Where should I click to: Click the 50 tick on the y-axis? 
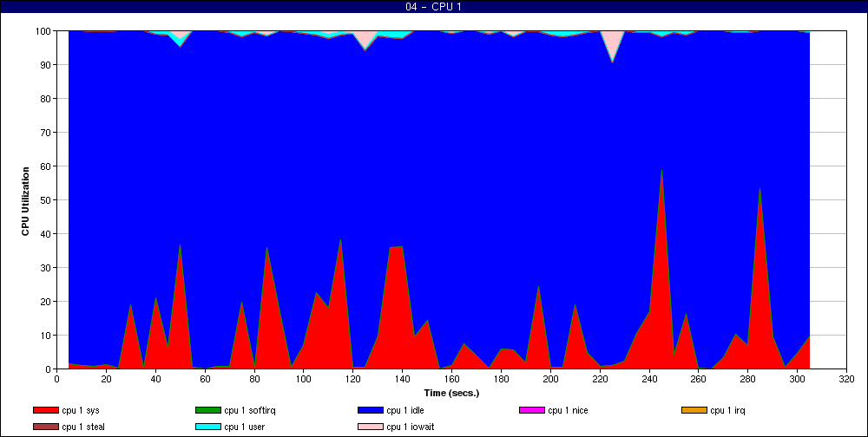[x=47, y=200]
